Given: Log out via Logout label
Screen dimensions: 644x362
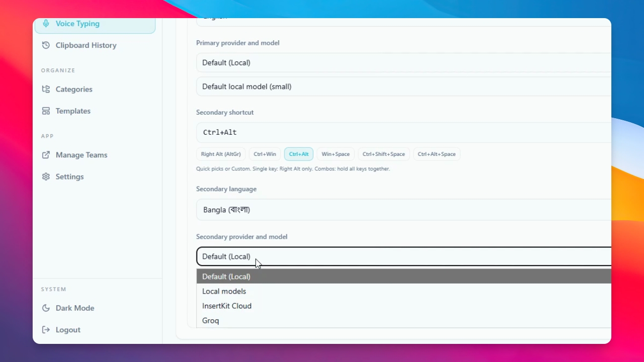Looking at the screenshot, I should [68, 330].
